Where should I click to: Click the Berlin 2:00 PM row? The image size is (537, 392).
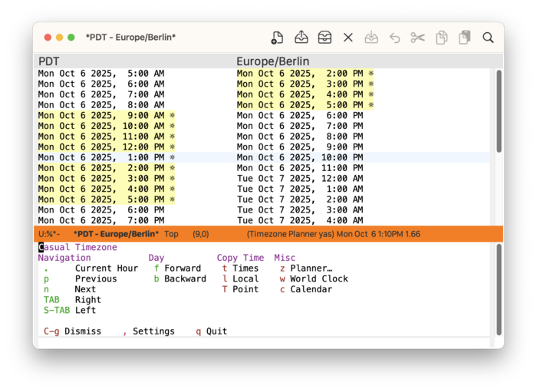pyautogui.click(x=305, y=74)
